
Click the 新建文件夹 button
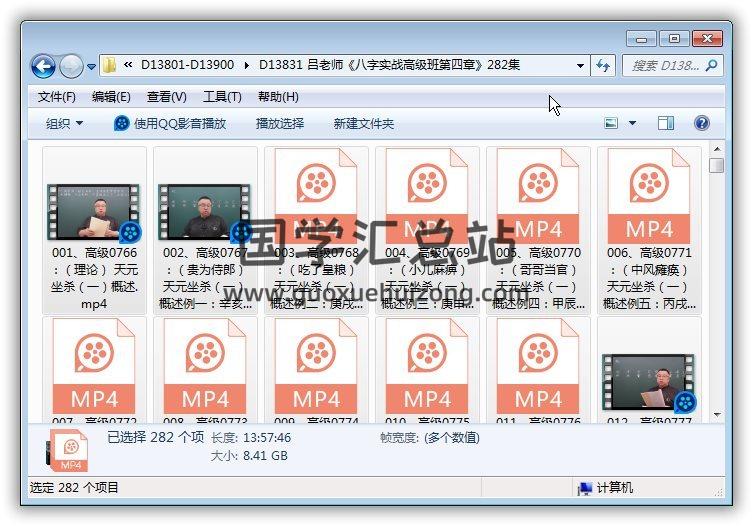tap(363, 123)
